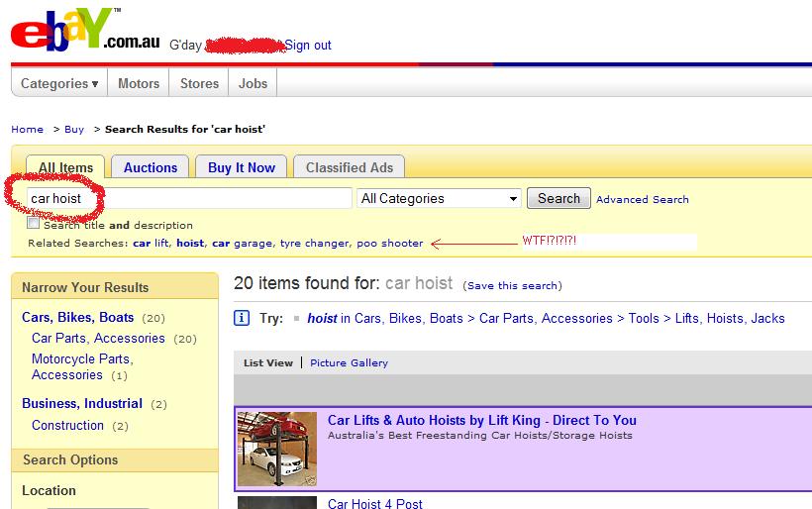Expand the Categories menu

[59, 83]
